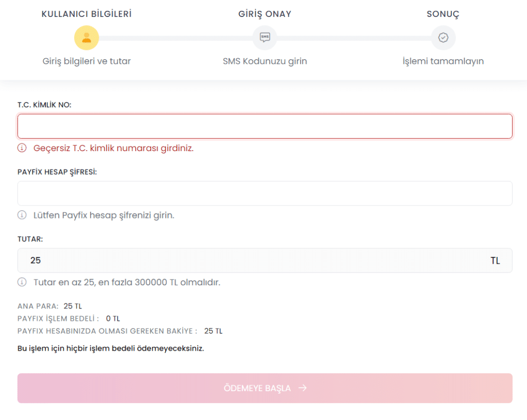Viewport: 527px width, 420px height.
Task: Click progress line between first two steps
Action: coord(176,38)
